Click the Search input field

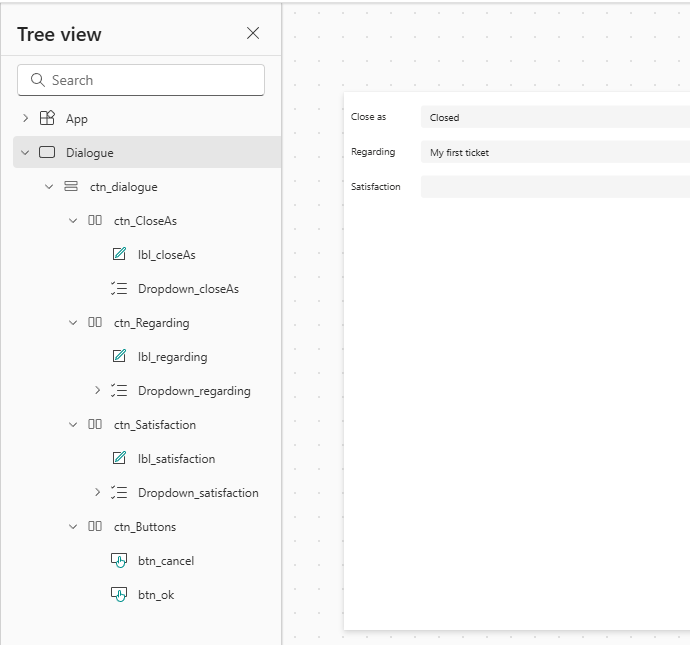pos(141,80)
